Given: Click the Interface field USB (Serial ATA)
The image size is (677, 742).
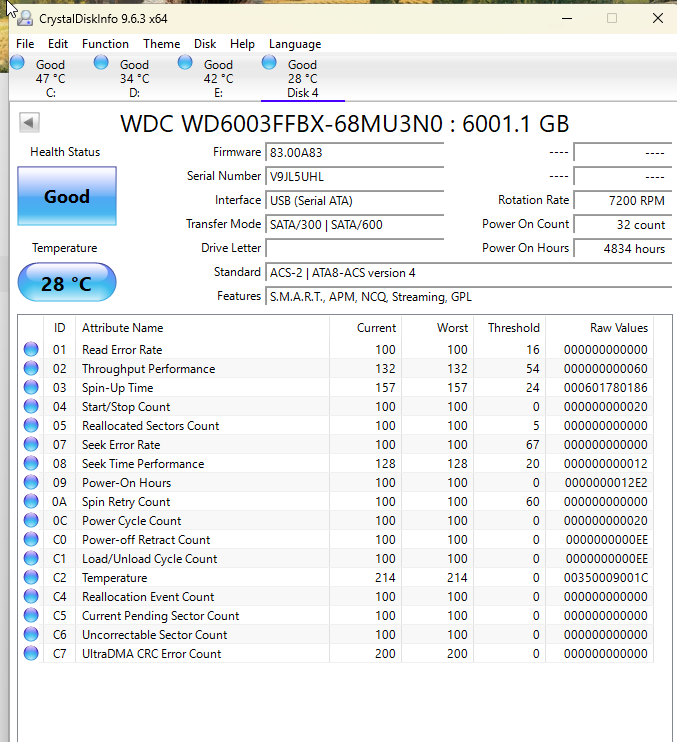Looking at the screenshot, I should 354,201.
